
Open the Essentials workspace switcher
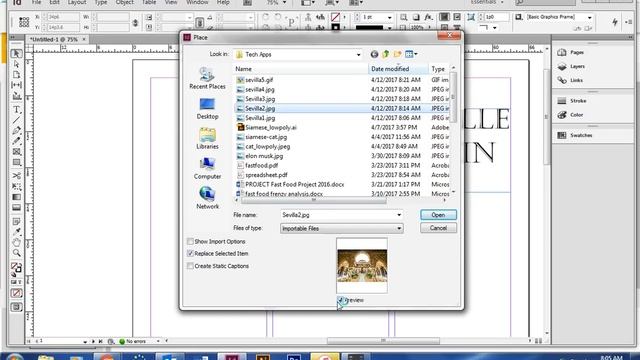click(487, 2)
